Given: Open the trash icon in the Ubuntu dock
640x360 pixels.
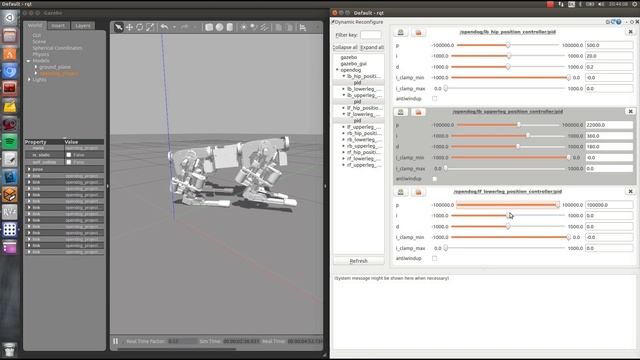Looking at the screenshot, I should (x=10, y=350).
